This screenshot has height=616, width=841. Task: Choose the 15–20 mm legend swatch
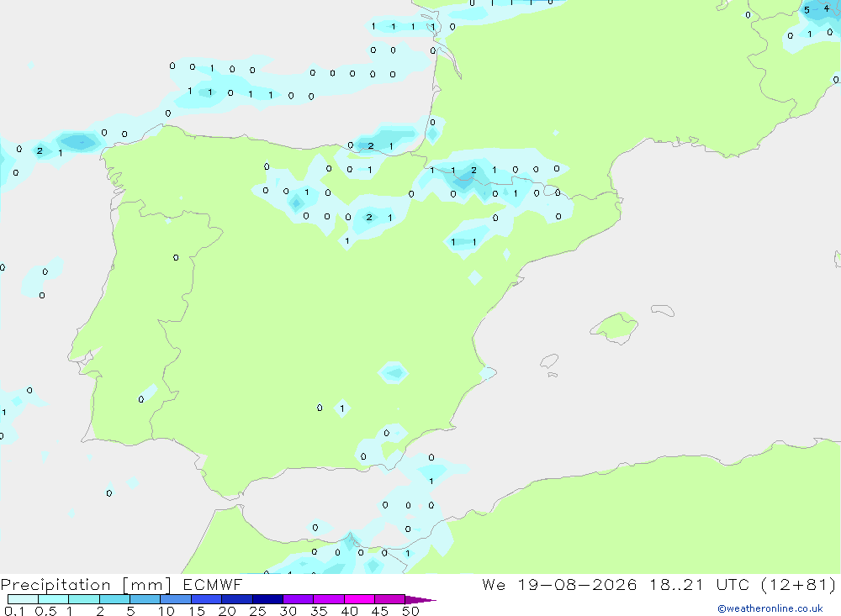tap(207, 599)
